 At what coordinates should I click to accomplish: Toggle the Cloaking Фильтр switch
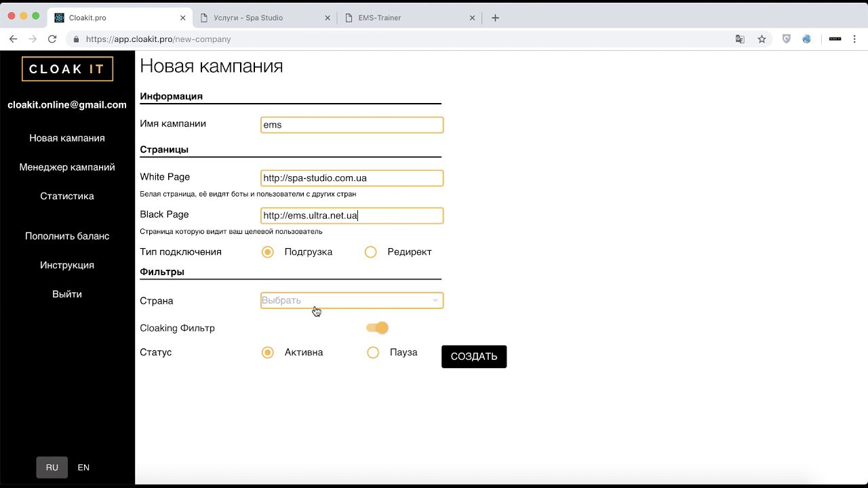pos(377,328)
